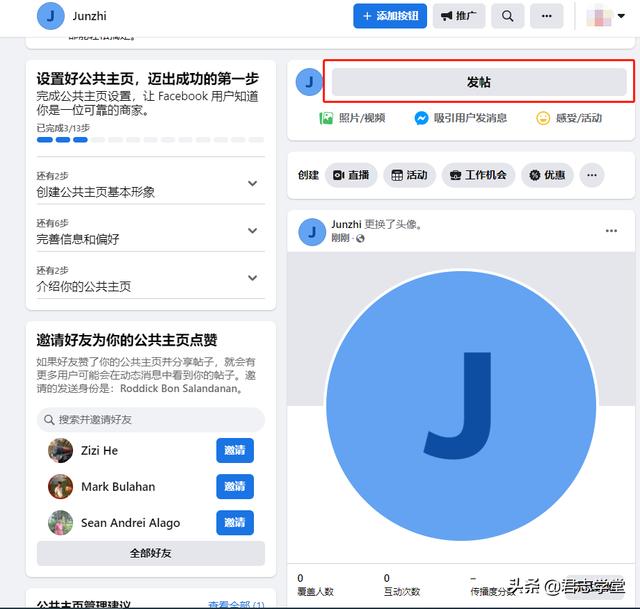The width and height of the screenshot is (640, 609).
Task: Click heading 邀请好友为你的公共主页点赞
Action: (127, 340)
